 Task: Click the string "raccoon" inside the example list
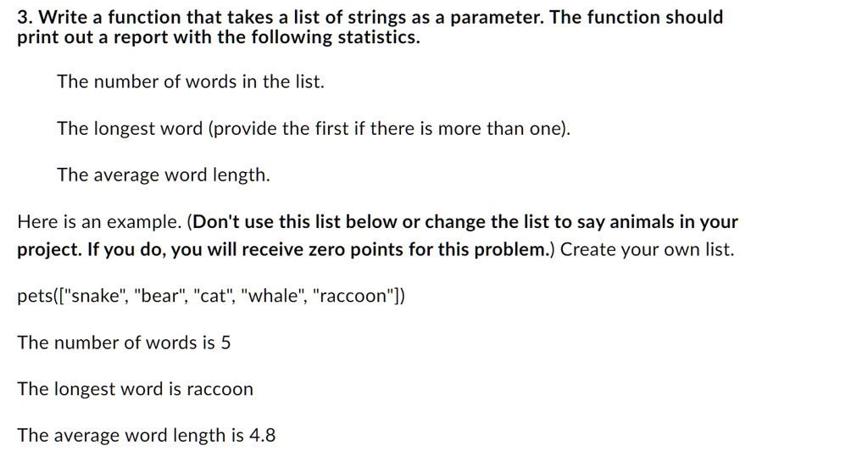click(355, 297)
